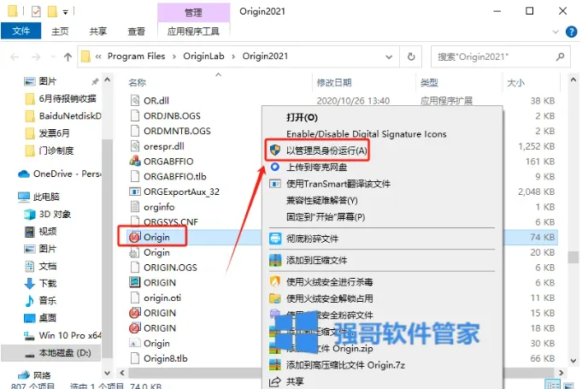Screen dimensions: 588x389
Task: Click the properties icon in quick access toolbar
Action: [36, 12]
